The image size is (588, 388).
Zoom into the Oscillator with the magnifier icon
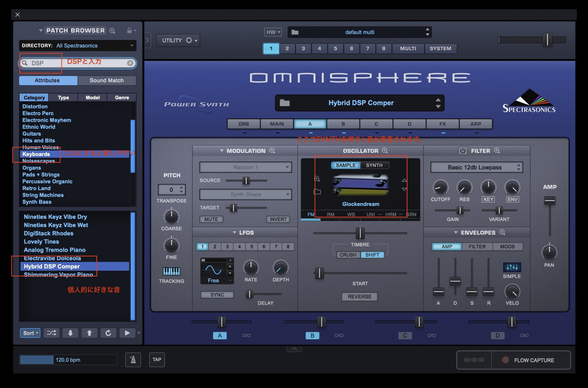385,151
